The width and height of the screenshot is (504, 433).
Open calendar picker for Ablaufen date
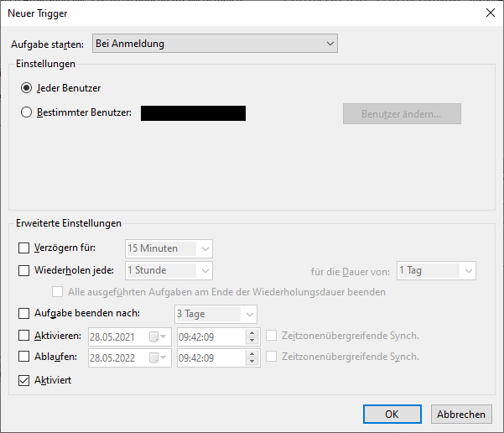(x=158, y=357)
